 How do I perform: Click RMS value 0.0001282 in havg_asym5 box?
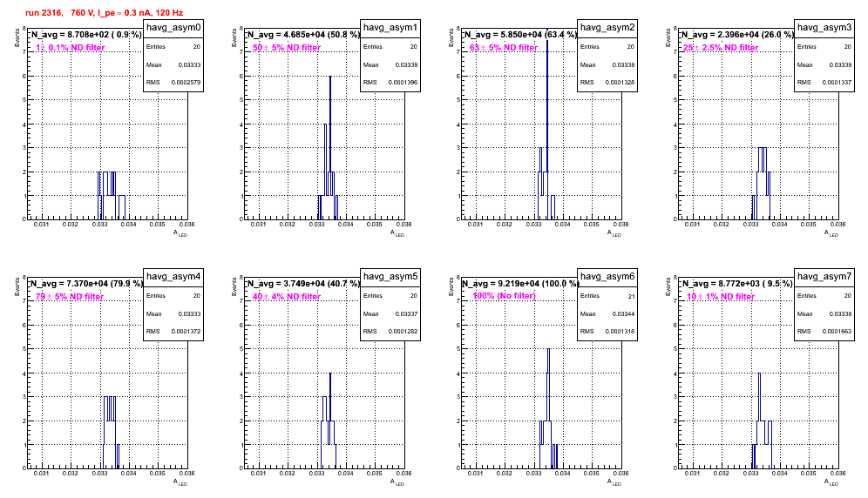(x=404, y=332)
